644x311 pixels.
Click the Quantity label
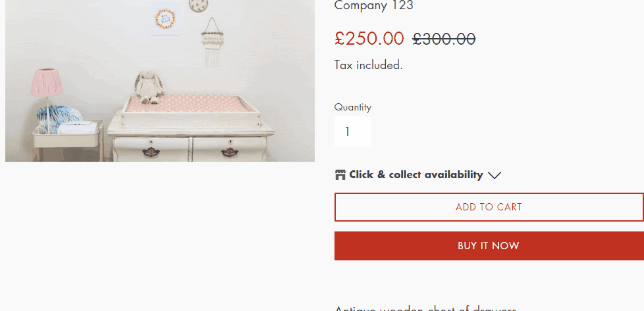352,107
